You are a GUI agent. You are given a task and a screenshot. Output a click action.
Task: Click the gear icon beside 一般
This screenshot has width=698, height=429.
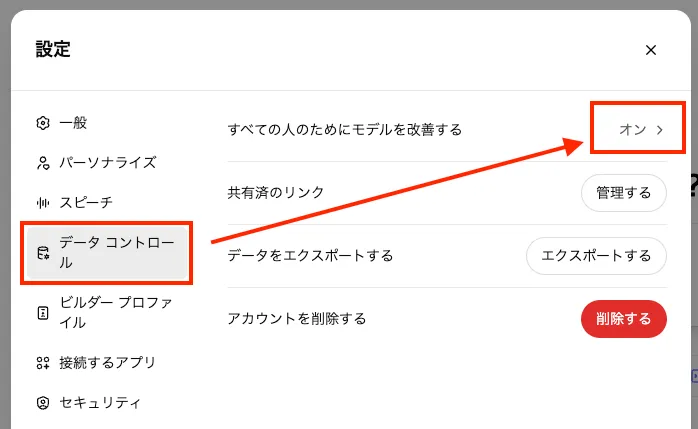[43, 123]
